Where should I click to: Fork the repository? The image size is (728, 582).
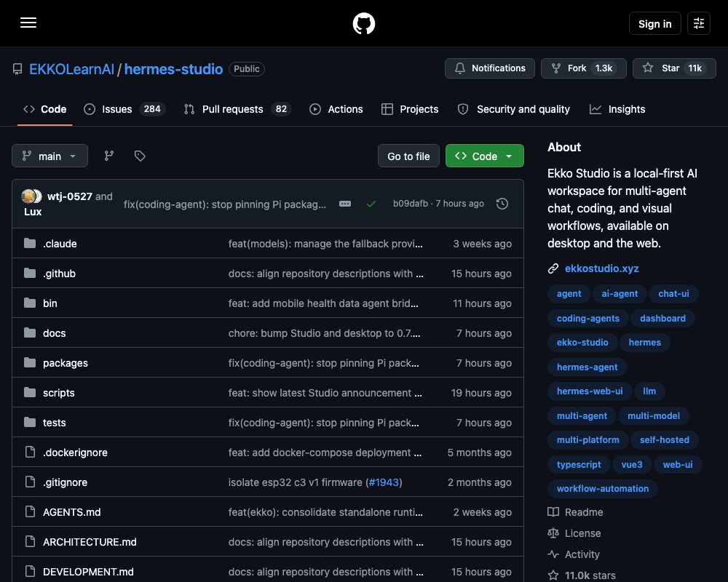pyautogui.click(x=584, y=68)
